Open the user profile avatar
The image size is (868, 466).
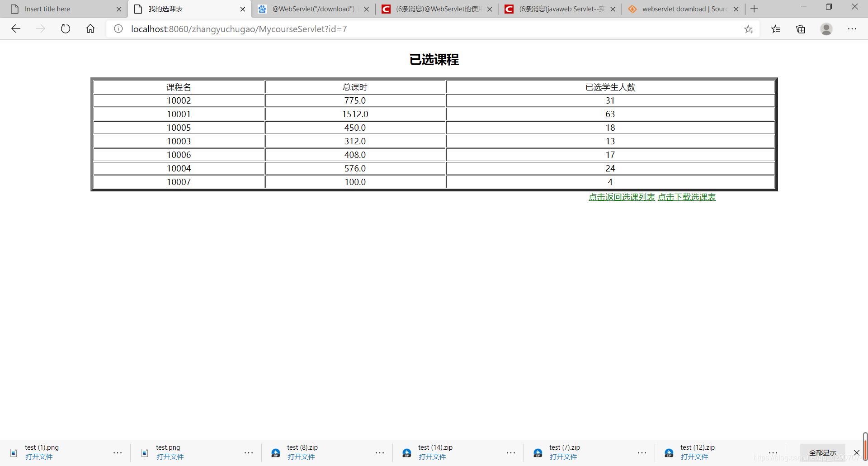point(826,29)
